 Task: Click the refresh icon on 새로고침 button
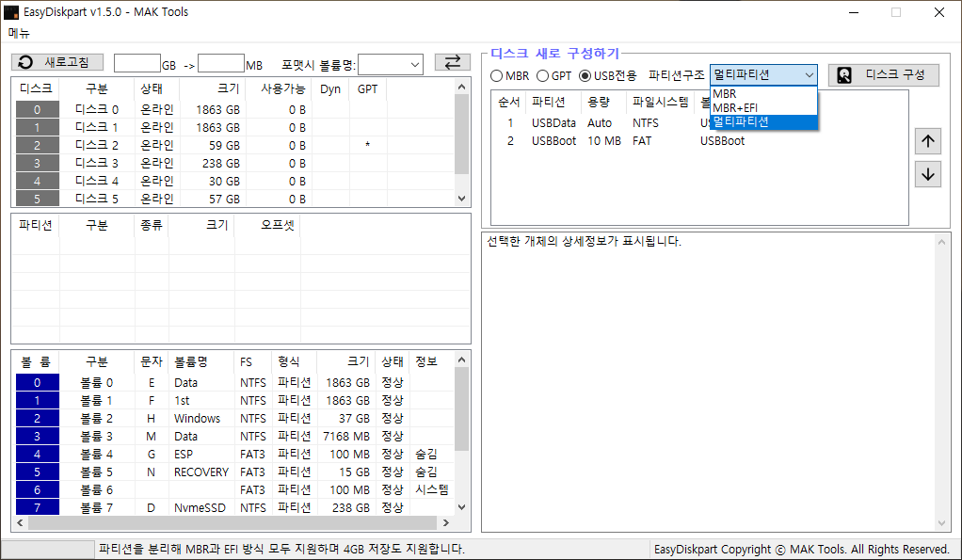point(25,62)
